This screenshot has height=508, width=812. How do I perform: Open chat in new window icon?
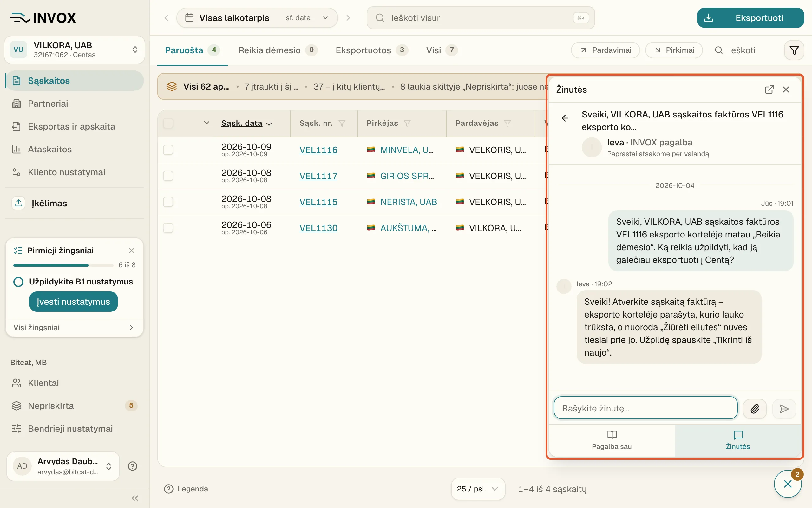coord(769,89)
